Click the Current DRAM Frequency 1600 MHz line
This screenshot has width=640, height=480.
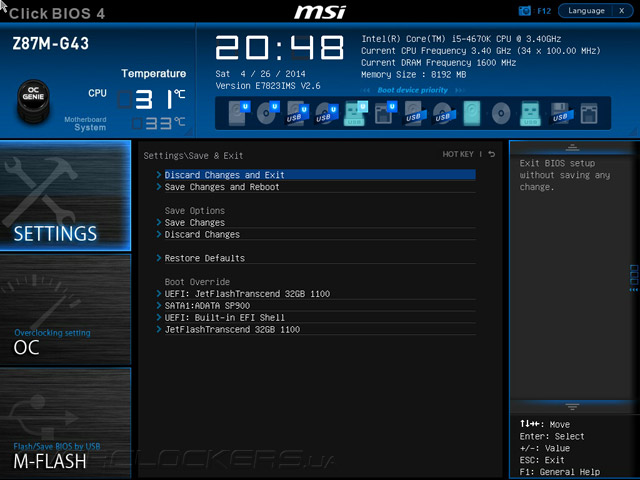pos(438,63)
